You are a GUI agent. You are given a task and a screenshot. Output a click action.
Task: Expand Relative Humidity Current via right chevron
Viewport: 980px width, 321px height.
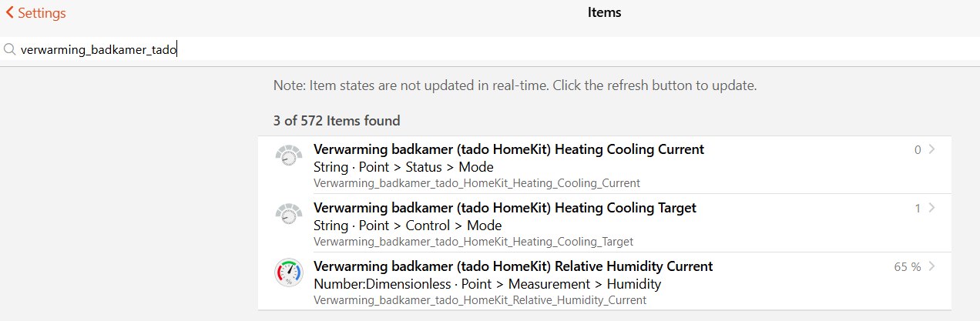[x=932, y=266]
